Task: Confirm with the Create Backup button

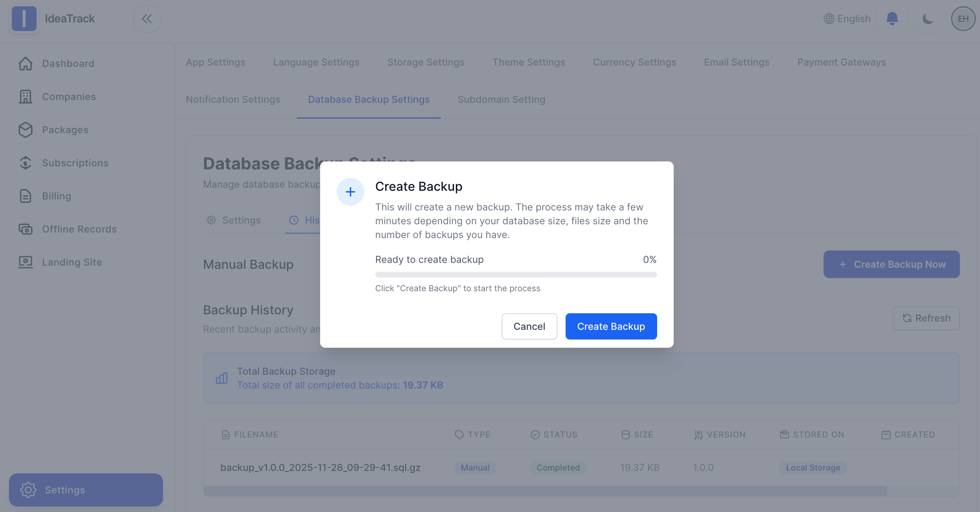Action: point(611,326)
